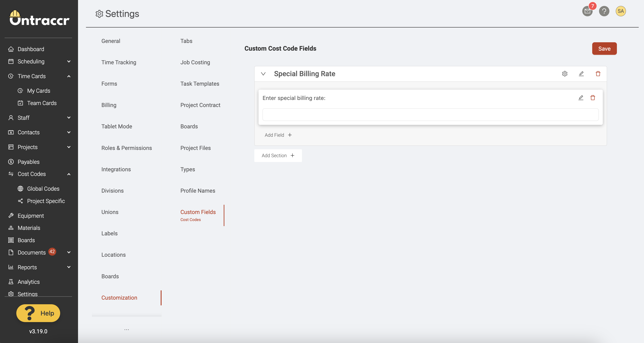644x343 pixels.
Task: Open Global Codes in the sidebar
Action: pyautogui.click(x=43, y=189)
